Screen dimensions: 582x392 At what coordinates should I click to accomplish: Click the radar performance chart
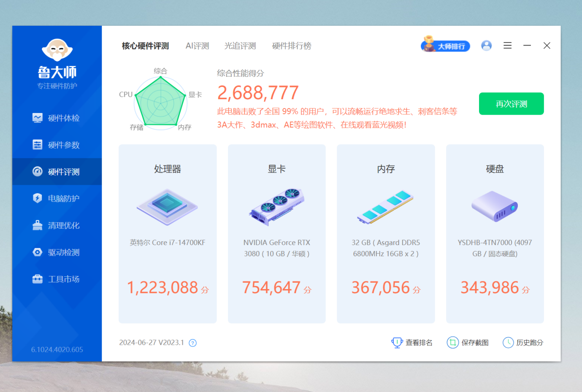[160, 103]
